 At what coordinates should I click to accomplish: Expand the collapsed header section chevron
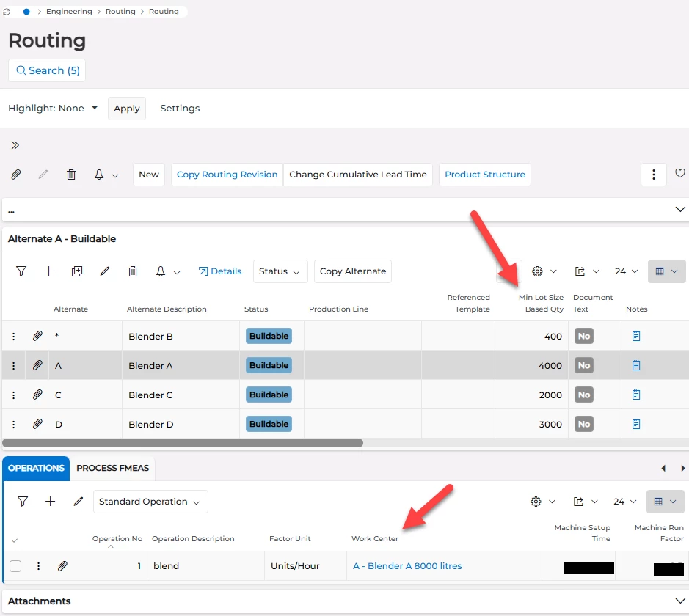[x=679, y=210]
